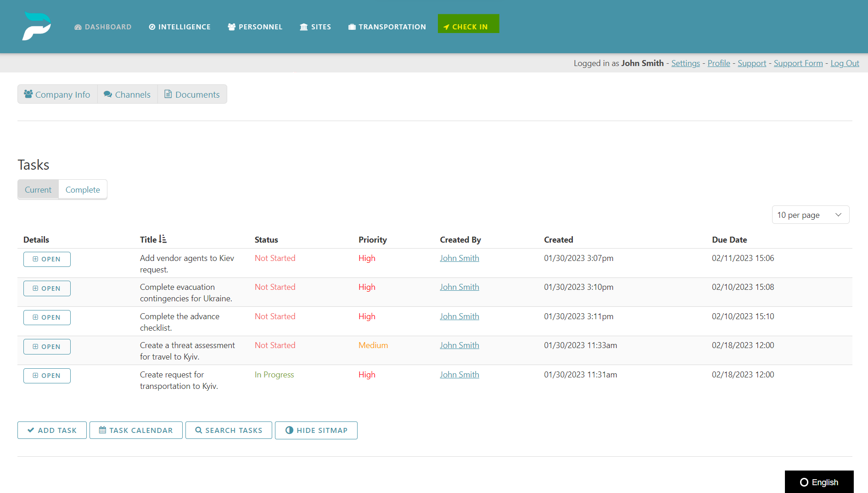Open the Dashboard section
This screenshot has height=493, width=868.
coord(102,27)
